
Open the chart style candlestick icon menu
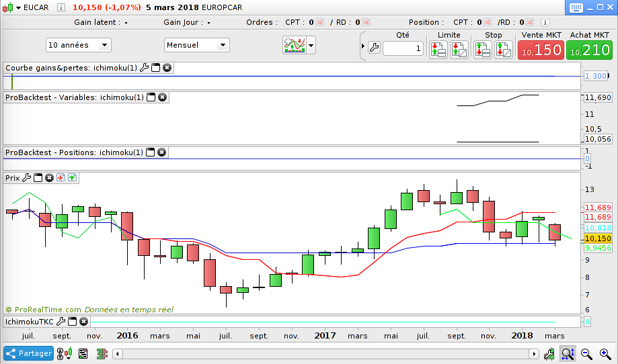[11, 7]
